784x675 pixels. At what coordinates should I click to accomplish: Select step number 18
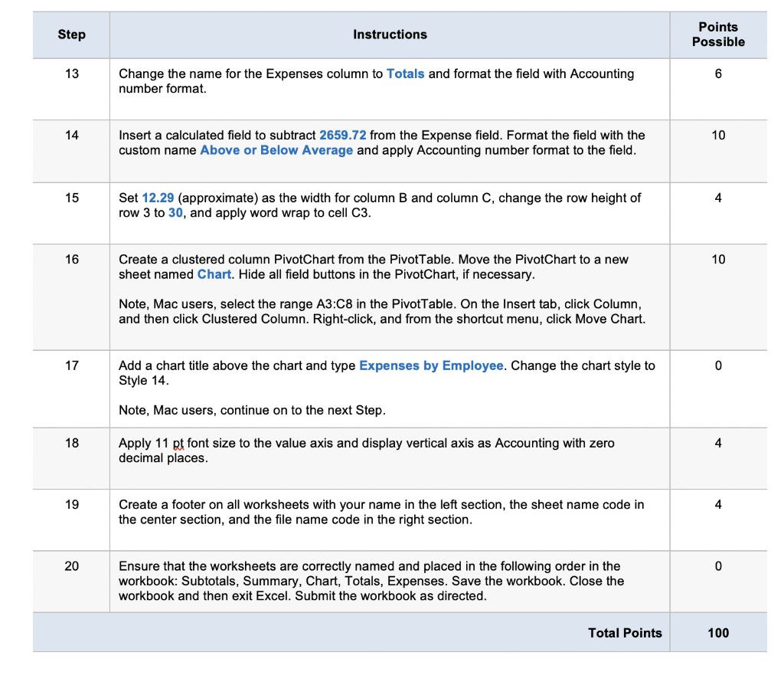pos(72,443)
